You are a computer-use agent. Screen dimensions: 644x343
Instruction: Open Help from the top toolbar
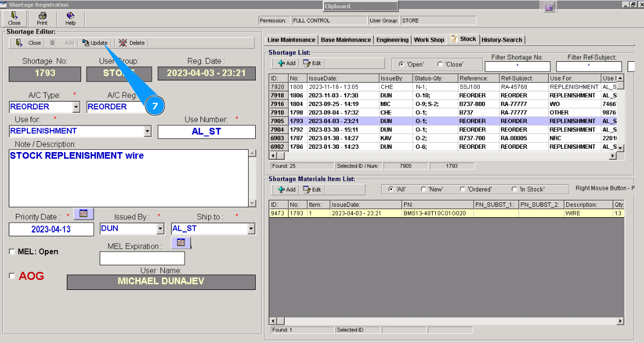[x=70, y=19]
